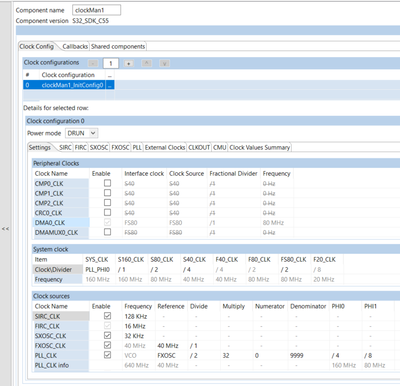The image size is (400, 386).
Task: Click the PLL_CLK denominator value 9999
Action: coord(308,355)
